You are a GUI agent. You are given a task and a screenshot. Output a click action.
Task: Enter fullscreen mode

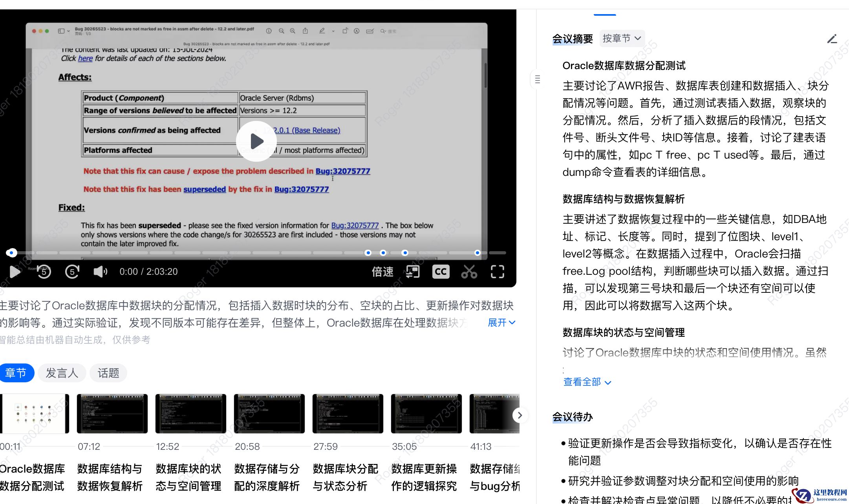(x=497, y=272)
